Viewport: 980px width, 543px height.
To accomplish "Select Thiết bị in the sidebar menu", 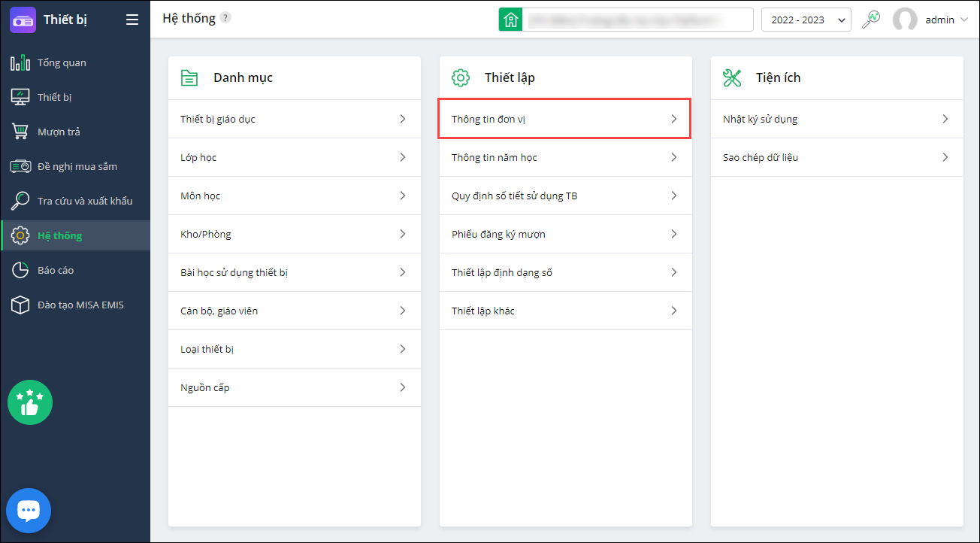I will click(x=54, y=97).
